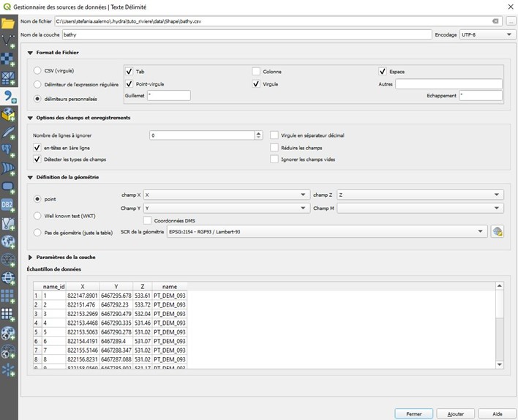The height and width of the screenshot is (420, 518).
Task: Select the Vector Tile source icon
Action: [x=8, y=315]
